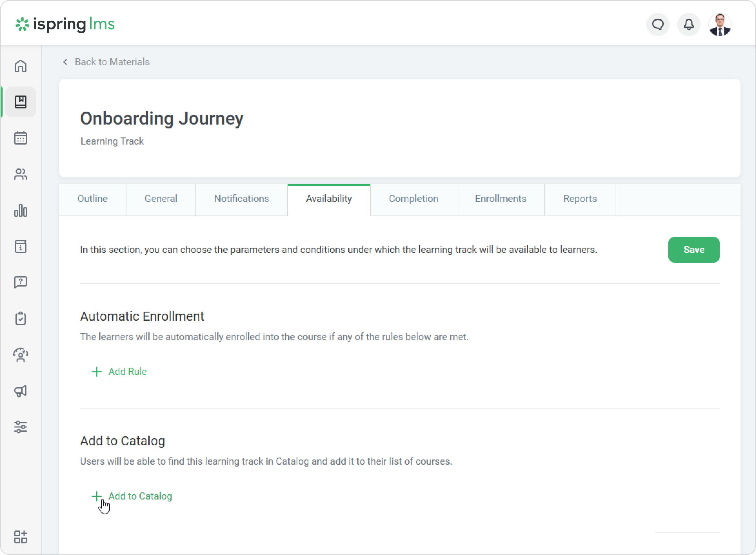This screenshot has height=555, width=756.
Task: Open the clipboard checkmark tasks icon
Action: click(20, 318)
